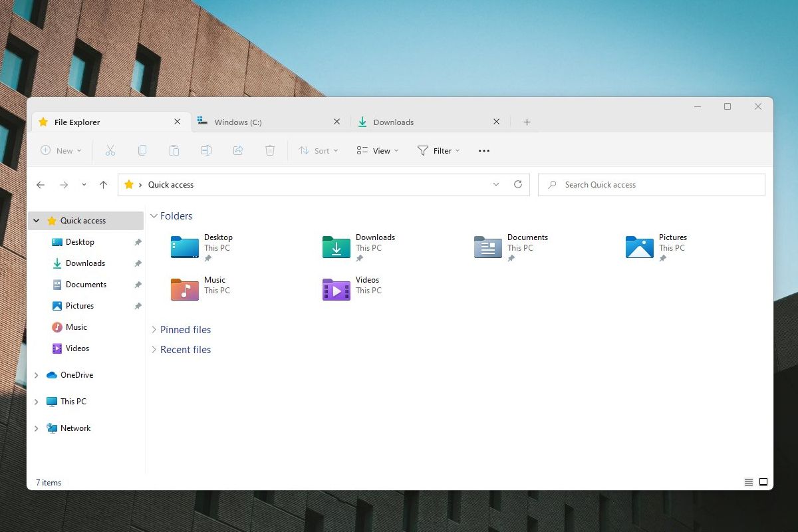This screenshot has width=798, height=532.
Task: Go forward with the right arrow
Action: [x=64, y=185]
